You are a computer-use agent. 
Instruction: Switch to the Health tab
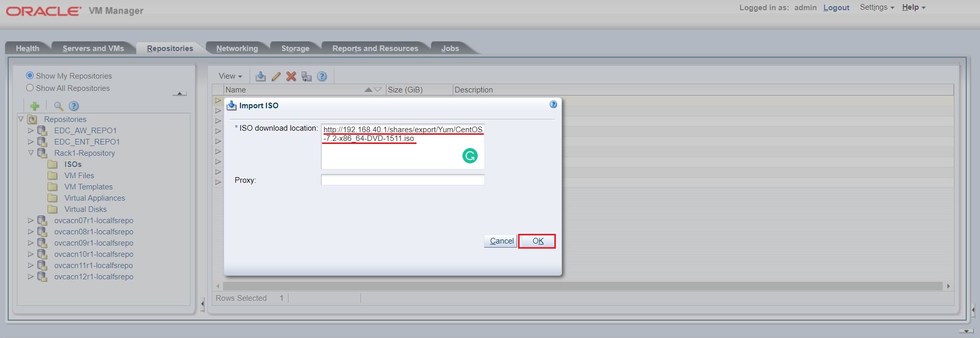point(28,48)
